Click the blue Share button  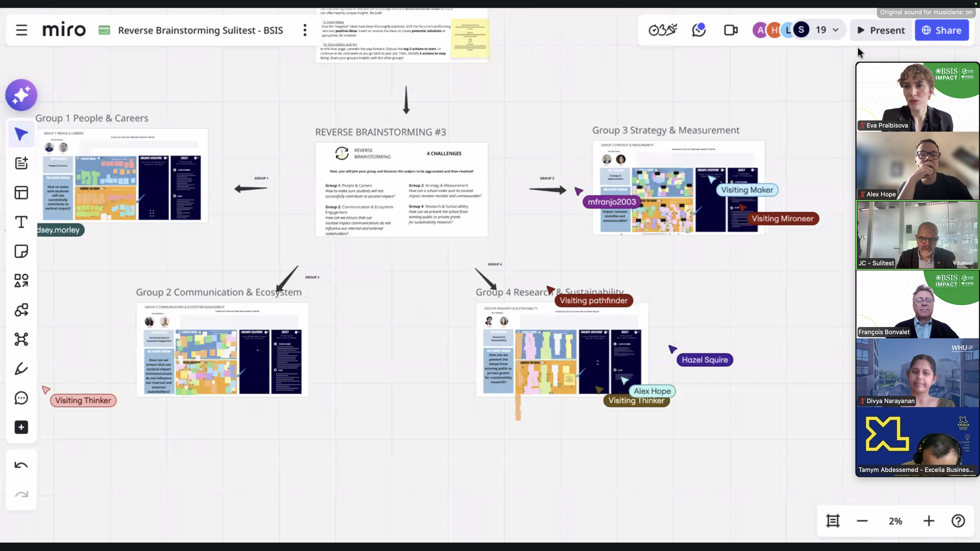[941, 30]
